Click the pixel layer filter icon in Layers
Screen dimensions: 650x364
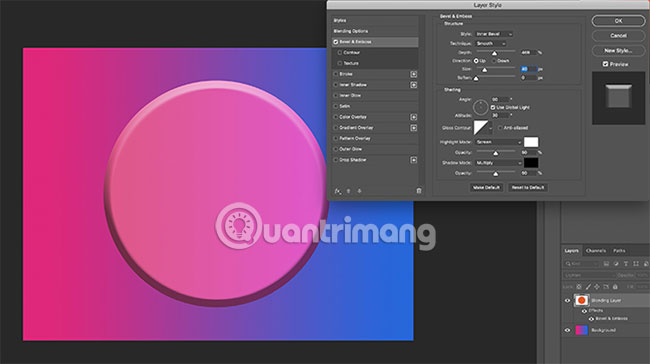tap(606, 264)
